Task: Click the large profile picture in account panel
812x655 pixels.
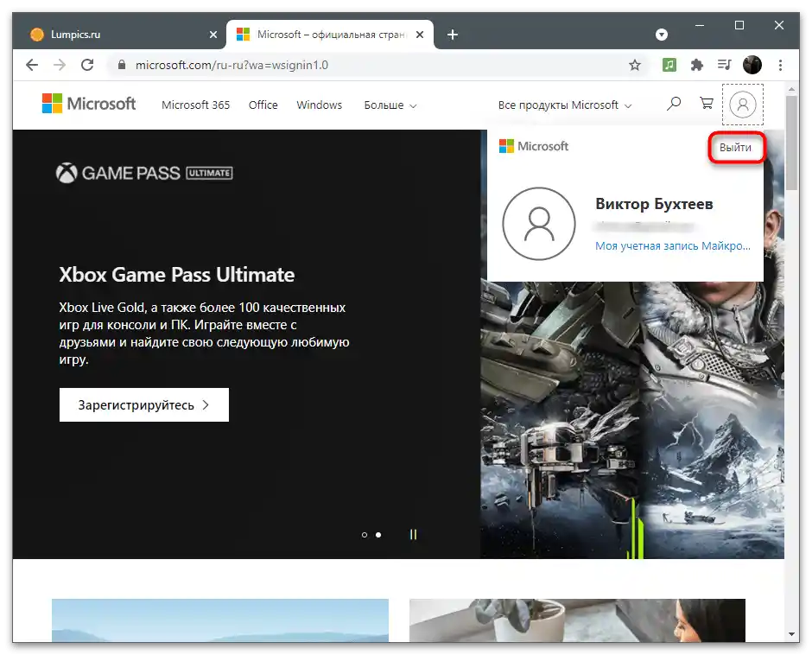Action: coord(538,223)
